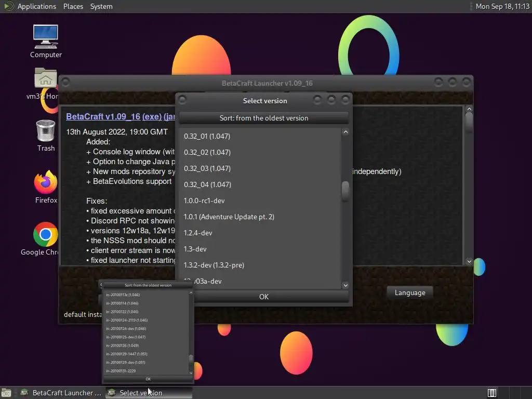
Task: Click the menu logo icon beside Applications
Action: tap(8, 6)
